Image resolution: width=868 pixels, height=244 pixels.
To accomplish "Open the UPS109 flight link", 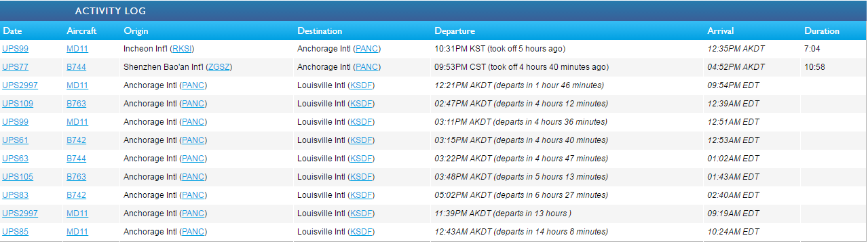I will [x=18, y=104].
